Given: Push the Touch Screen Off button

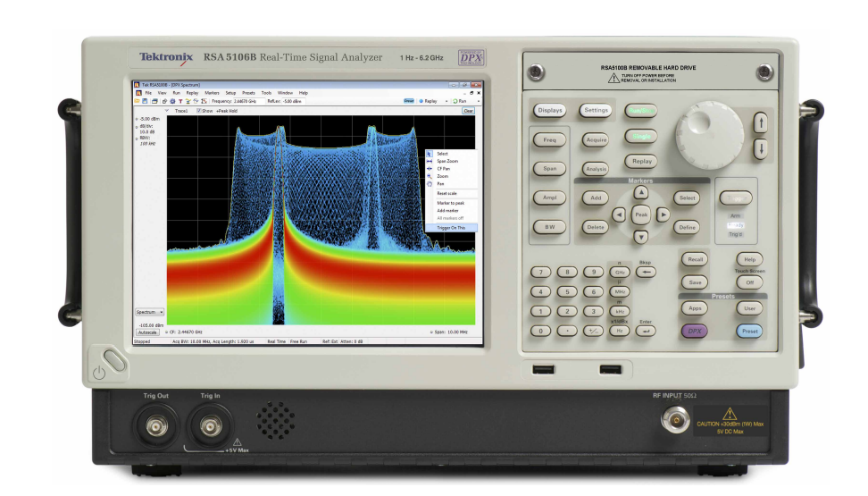Looking at the screenshot, I should (749, 282).
